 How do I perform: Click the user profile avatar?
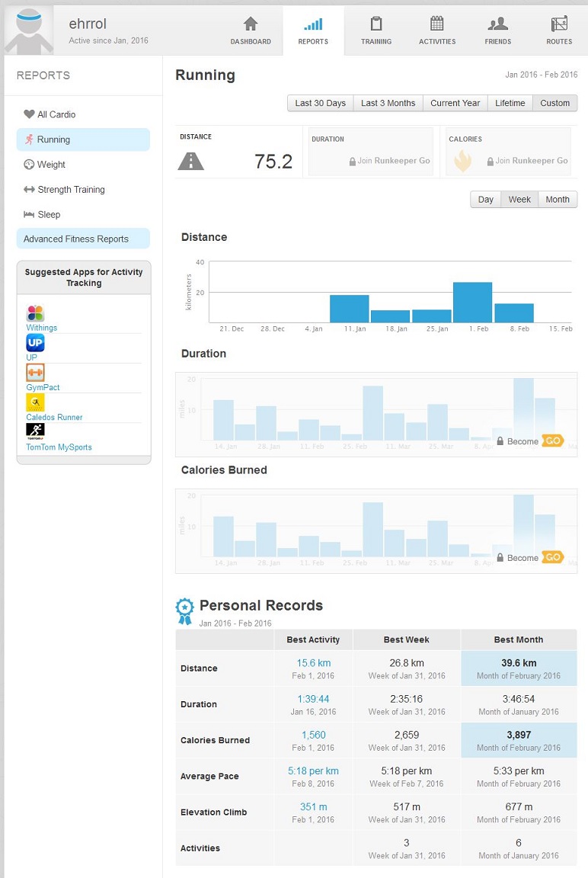click(29, 28)
